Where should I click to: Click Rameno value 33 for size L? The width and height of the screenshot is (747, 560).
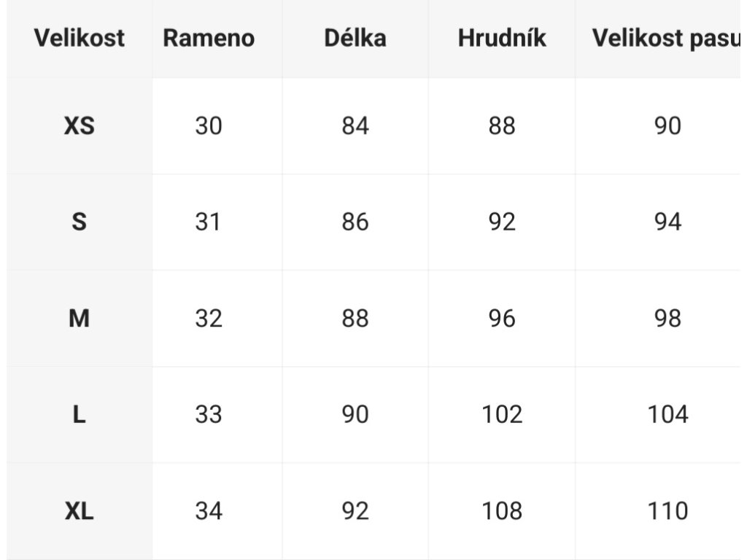pos(209,414)
